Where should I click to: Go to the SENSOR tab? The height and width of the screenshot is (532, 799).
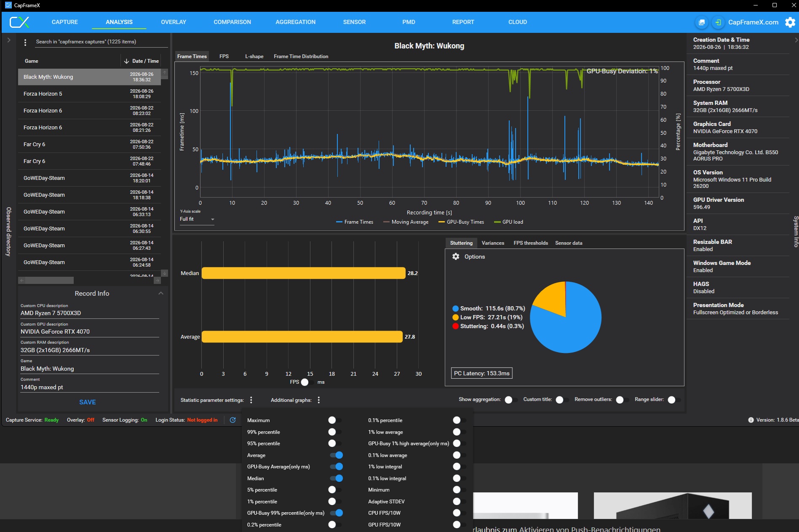click(x=354, y=22)
